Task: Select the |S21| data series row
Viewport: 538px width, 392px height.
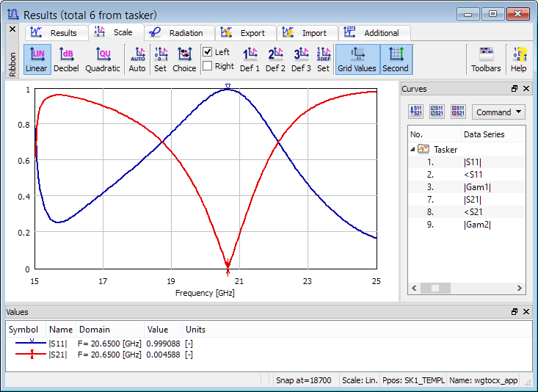Action: point(472,199)
